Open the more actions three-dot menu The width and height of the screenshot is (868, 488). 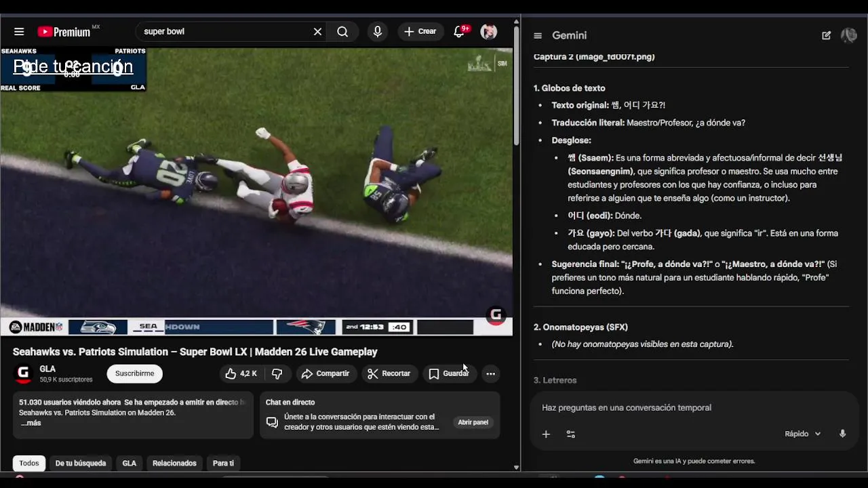coord(490,373)
